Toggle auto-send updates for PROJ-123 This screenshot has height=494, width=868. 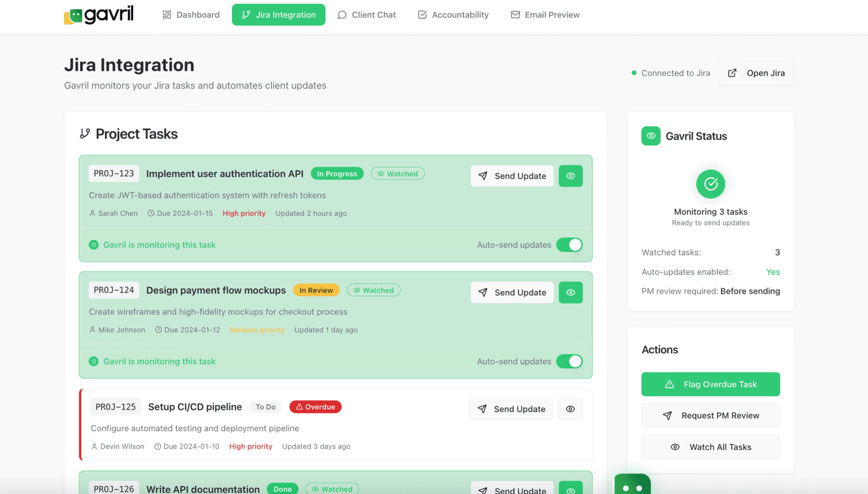pyautogui.click(x=569, y=245)
